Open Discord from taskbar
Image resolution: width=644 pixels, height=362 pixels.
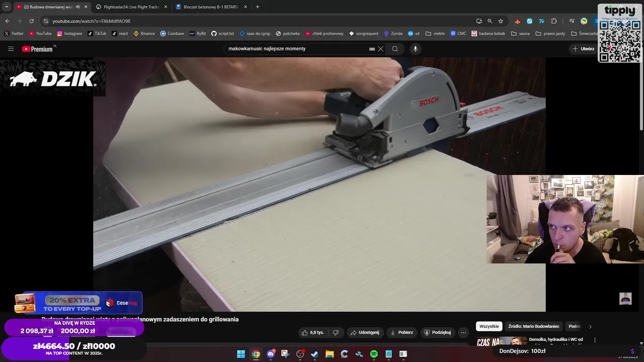271,354
